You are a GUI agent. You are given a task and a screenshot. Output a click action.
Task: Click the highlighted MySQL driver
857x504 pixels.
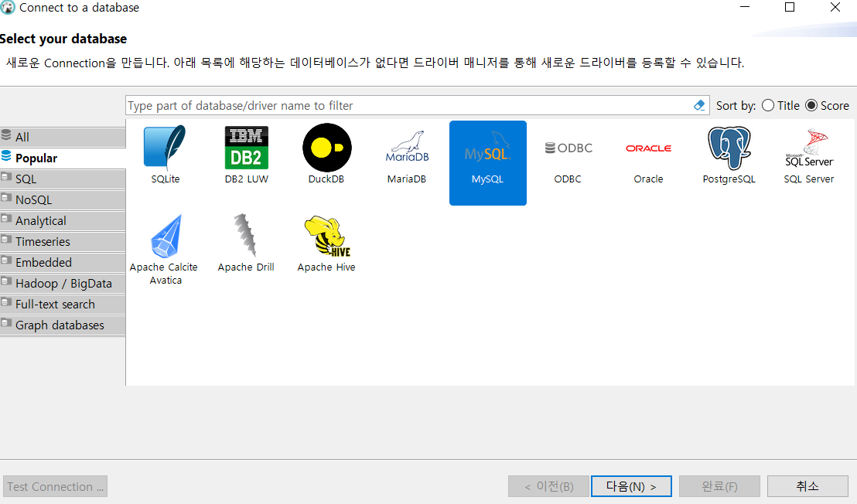(x=487, y=163)
